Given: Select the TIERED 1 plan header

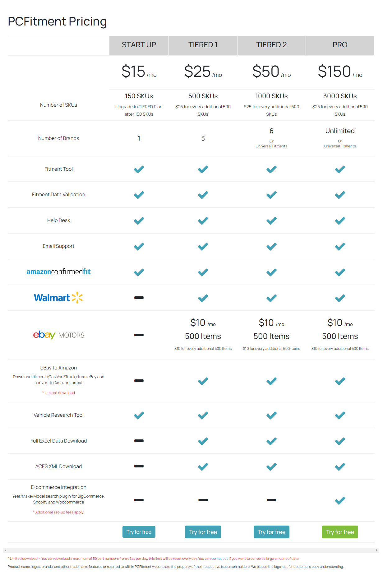Looking at the screenshot, I should pyautogui.click(x=203, y=45).
